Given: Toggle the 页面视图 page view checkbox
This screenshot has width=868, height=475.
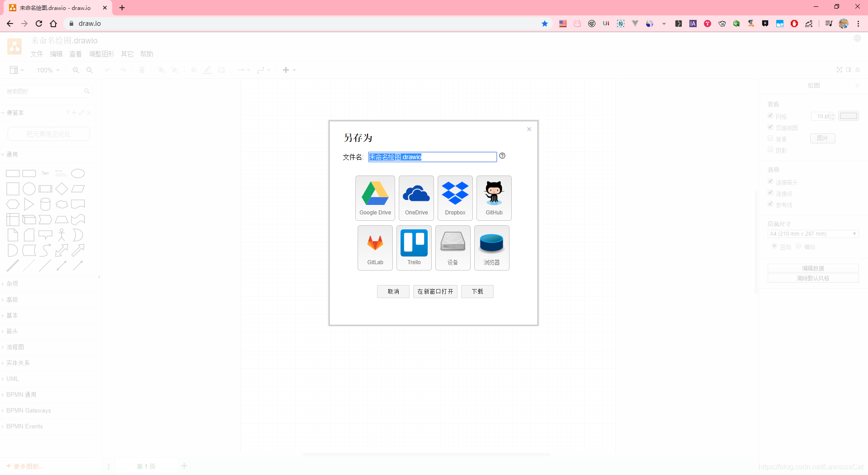Looking at the screenshot, I should pos(770,127).
